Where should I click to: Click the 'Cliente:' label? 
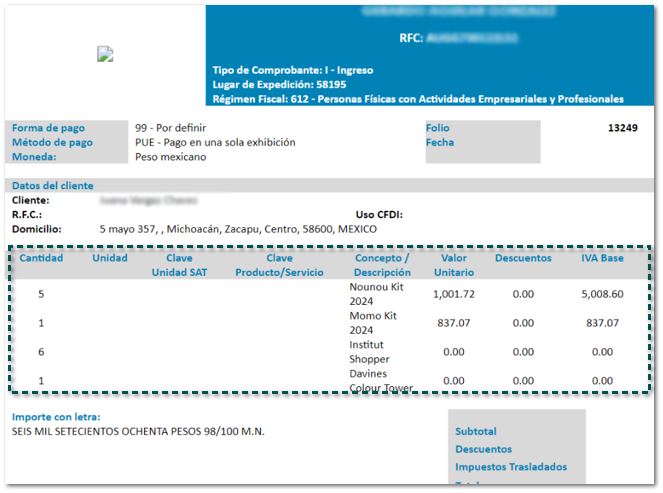point(30,200)
